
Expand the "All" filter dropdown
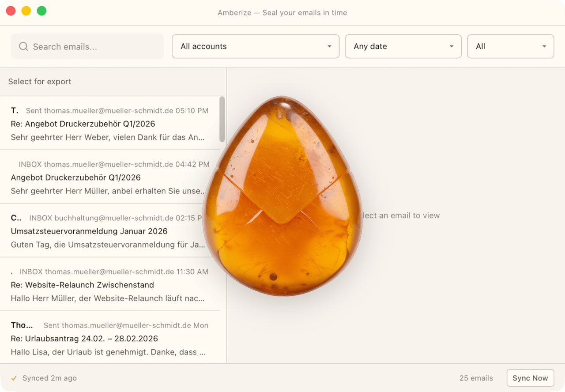tap(510, 46)
